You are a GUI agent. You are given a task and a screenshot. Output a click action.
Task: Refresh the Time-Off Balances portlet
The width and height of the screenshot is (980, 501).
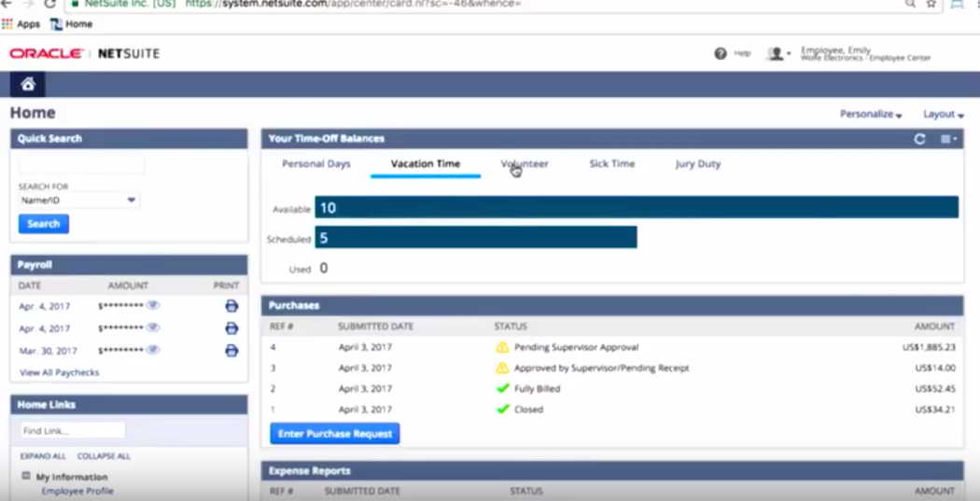tap(919, 139)
